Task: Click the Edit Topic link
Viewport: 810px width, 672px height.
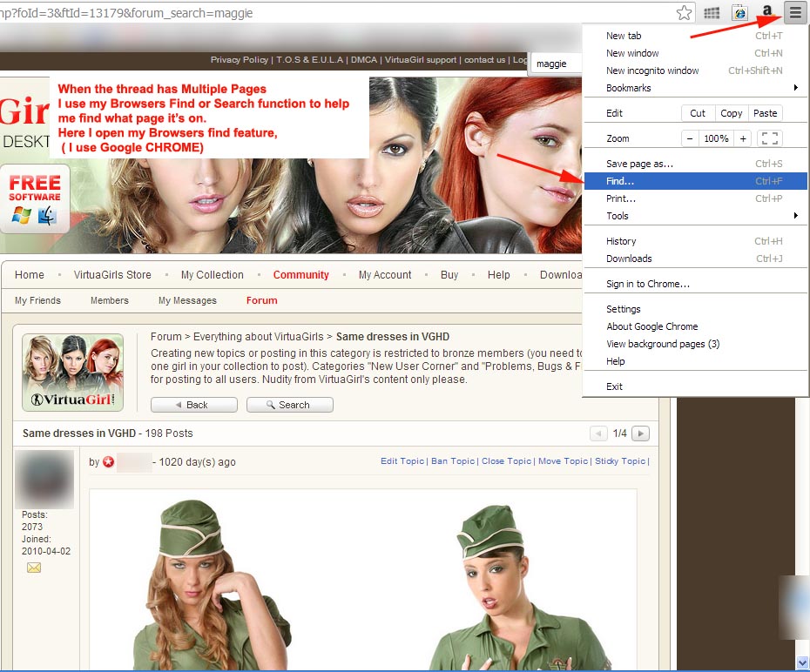Action: [x=402, y=461]
